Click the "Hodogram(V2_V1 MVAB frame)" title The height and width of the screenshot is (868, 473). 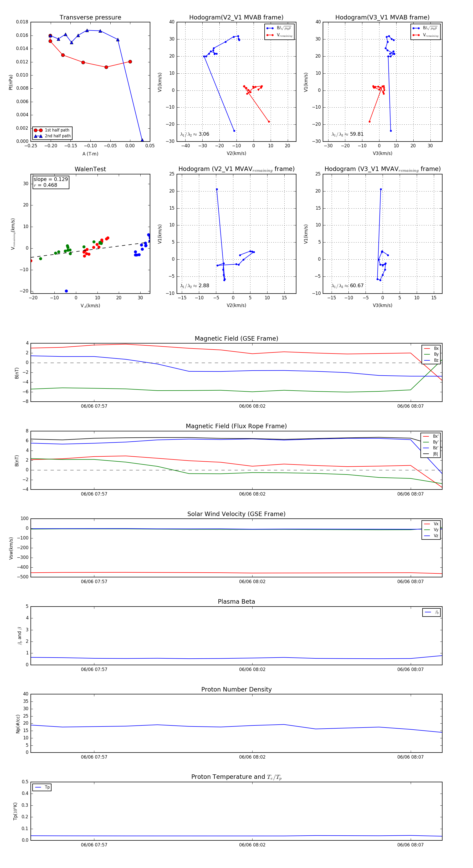tap(236, 18)
